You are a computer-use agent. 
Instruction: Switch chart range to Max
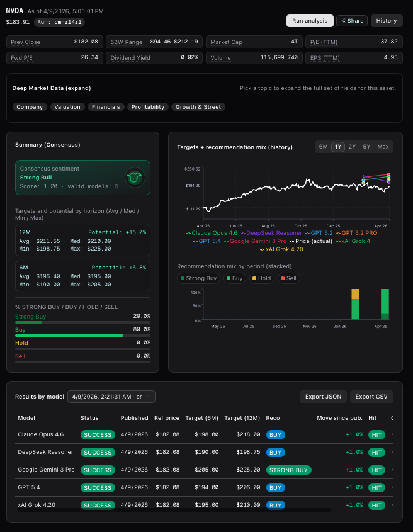point(383,147)
